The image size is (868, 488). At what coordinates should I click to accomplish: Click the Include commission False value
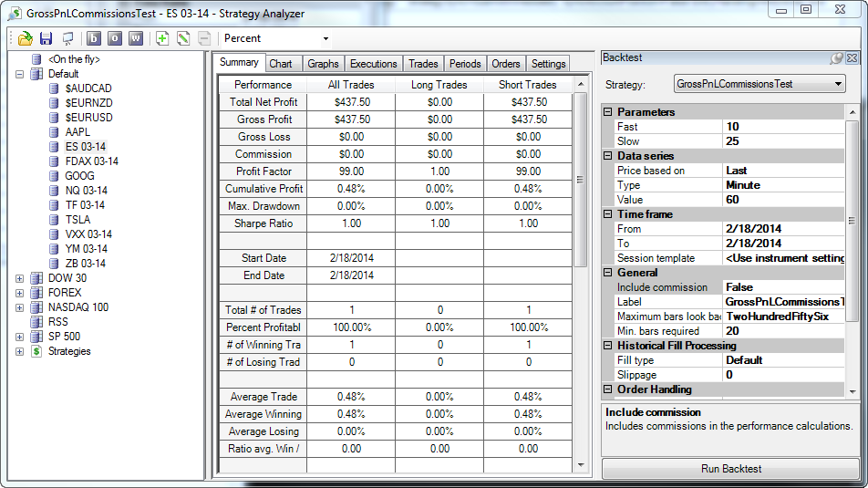click(784, 287)
